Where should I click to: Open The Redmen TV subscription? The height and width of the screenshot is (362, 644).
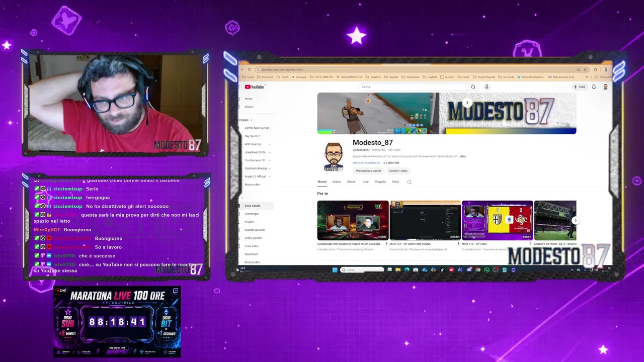(x=255, y=160)
